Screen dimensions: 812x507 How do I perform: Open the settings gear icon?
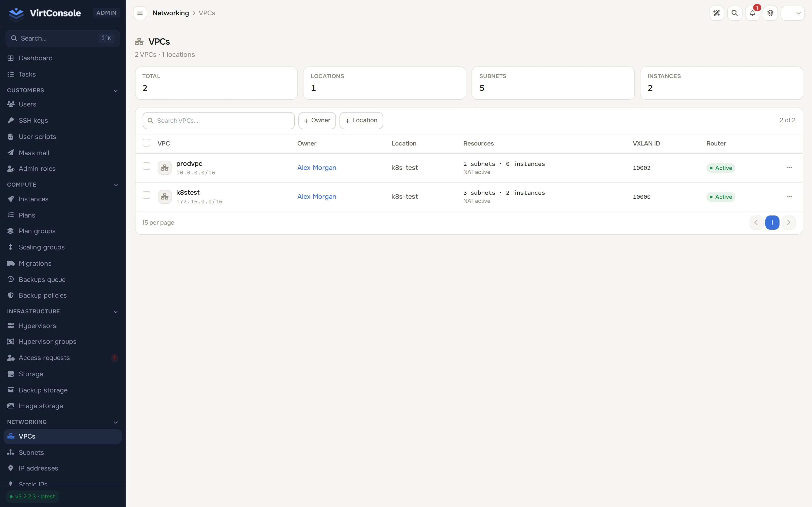pos(770,13)
